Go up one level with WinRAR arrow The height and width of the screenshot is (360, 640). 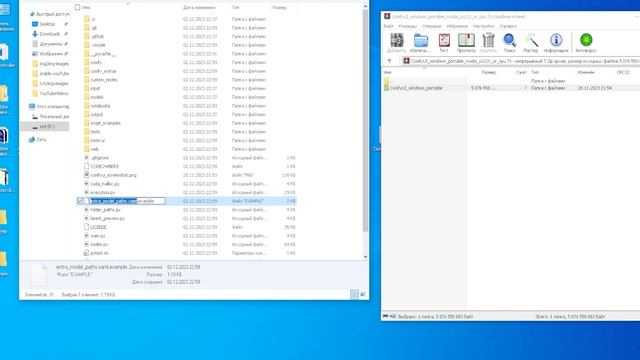pyautogui.click(x=389, y=61)
